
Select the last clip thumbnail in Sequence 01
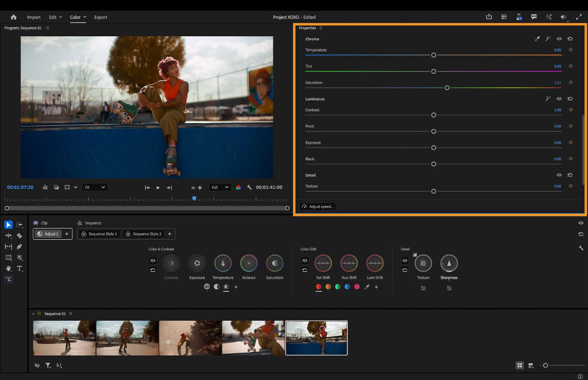pos(316,338)
